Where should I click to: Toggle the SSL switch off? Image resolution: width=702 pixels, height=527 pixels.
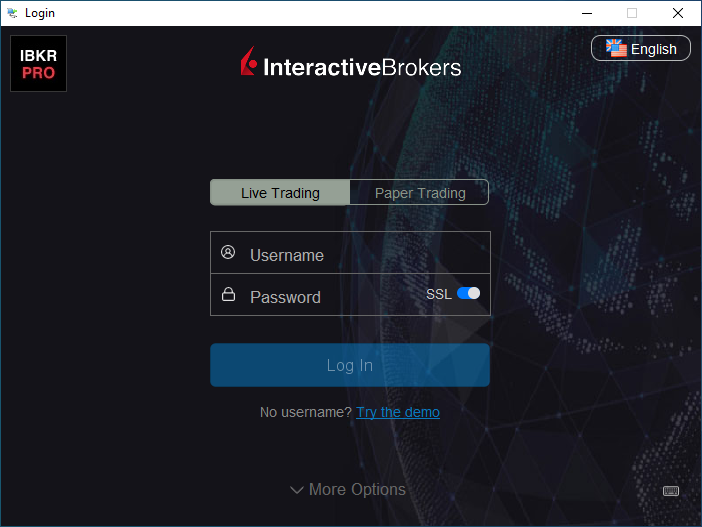pos(468,293)
